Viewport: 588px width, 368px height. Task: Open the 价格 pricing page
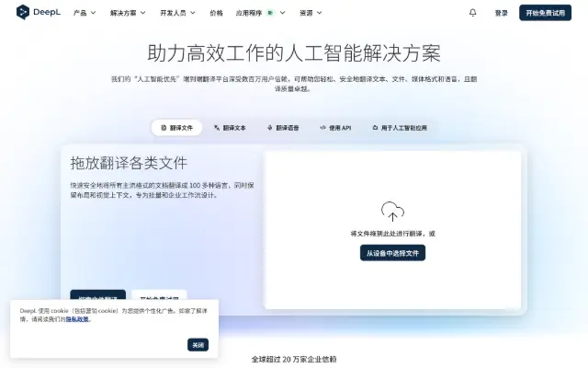click(x=217, y=13)
